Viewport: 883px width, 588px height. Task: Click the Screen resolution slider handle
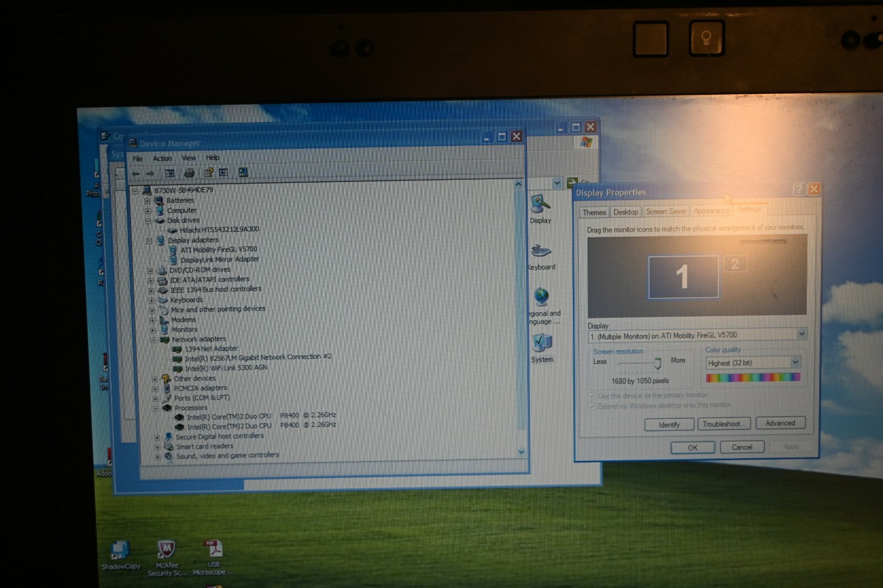coord(657,363)
